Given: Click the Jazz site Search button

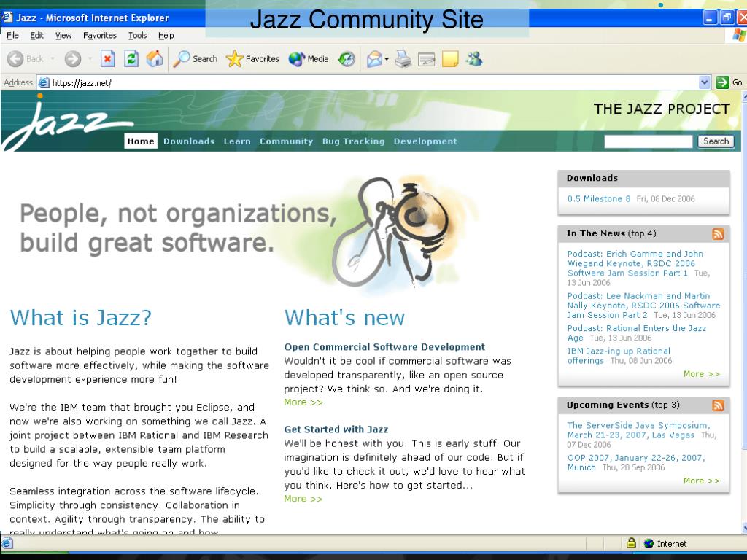Looking at the screenshot, I should [716, 141].
